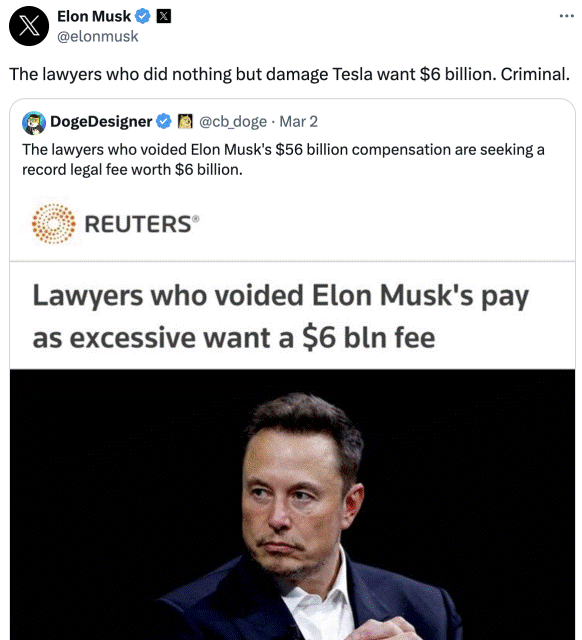This screenshot has height=640, width=582.
Task: Open the Mar 2 timestamp link
Action: [x=298, y=122]
